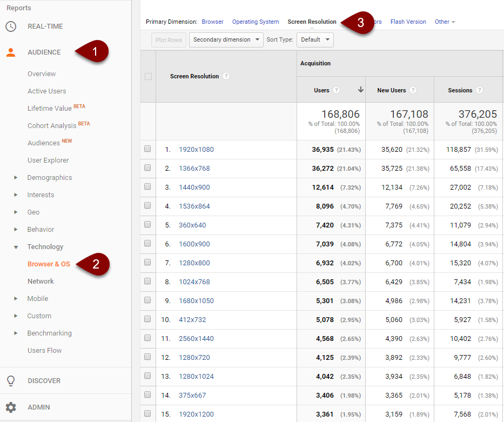Viewport: 504px width, 422px height.
Task: Click the Users column sort arrow
Action: (x=360, y=90)
